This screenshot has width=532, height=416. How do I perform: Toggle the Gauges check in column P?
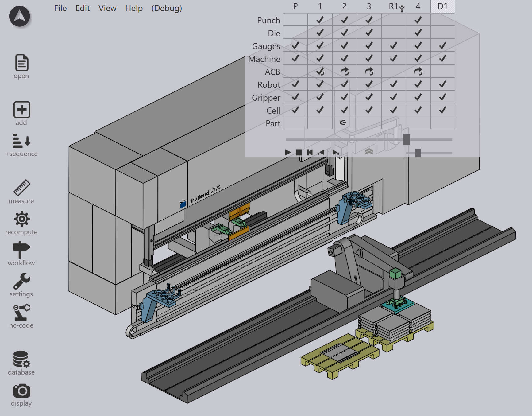[x=295, y=45]
